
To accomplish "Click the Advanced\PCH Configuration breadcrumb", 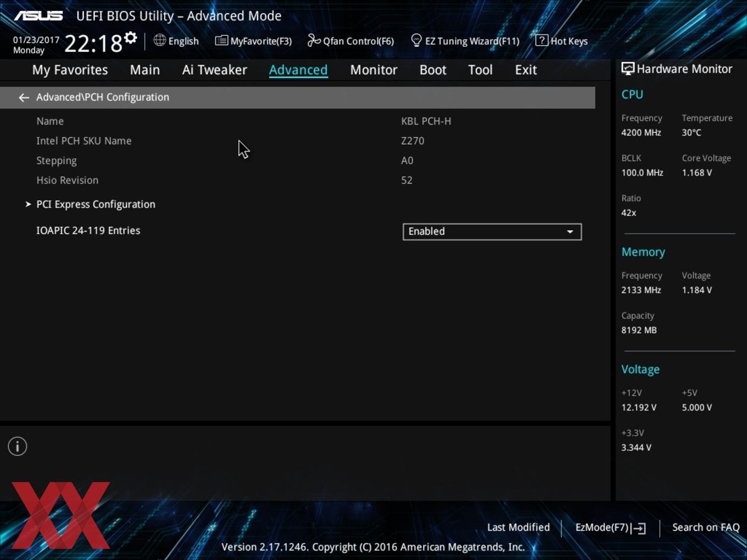I will coord(103,97).
